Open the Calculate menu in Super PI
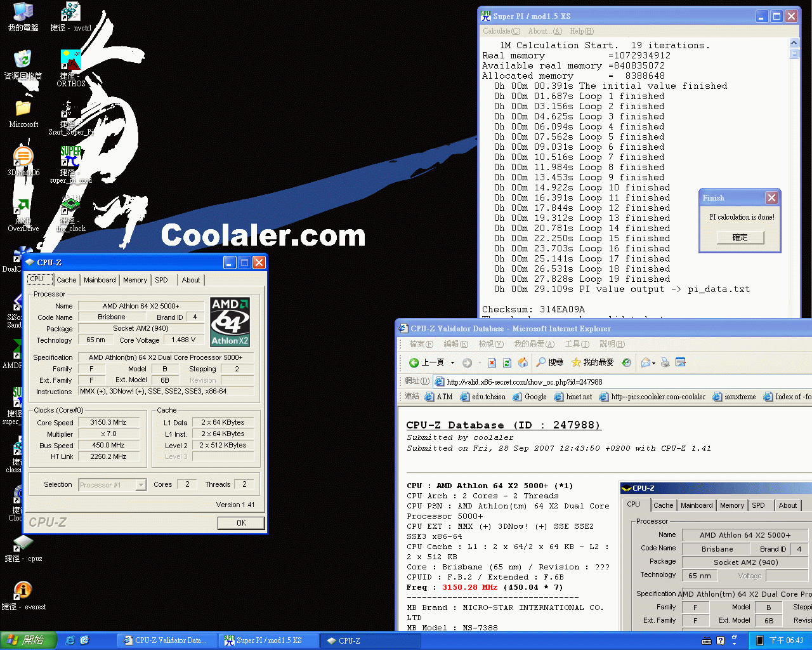This screenshot has height=650, width=812. coord(501,31)
